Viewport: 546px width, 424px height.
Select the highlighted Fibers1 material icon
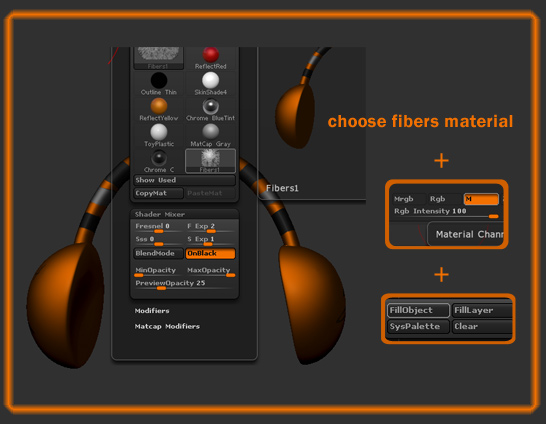(210, 161)
